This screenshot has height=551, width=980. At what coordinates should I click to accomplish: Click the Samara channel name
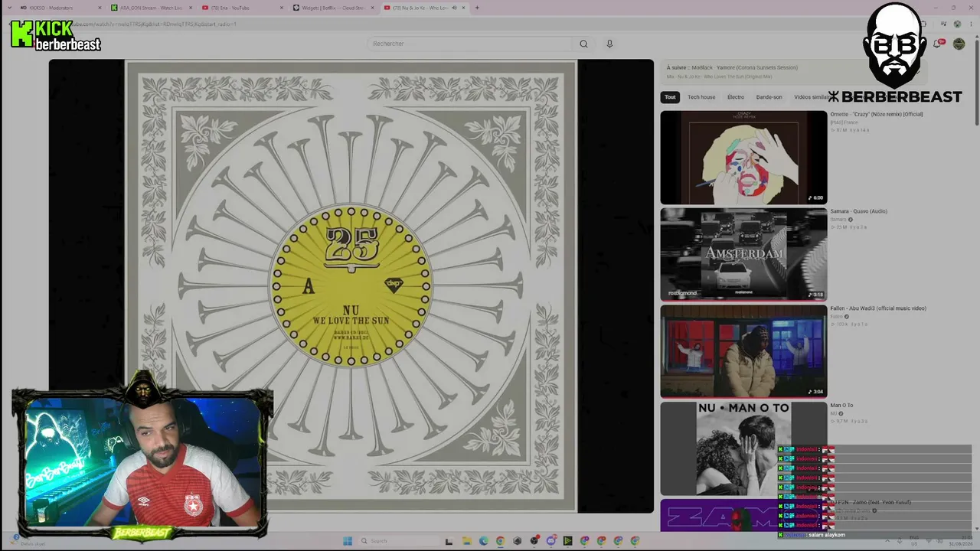click(x=837, y=220)
